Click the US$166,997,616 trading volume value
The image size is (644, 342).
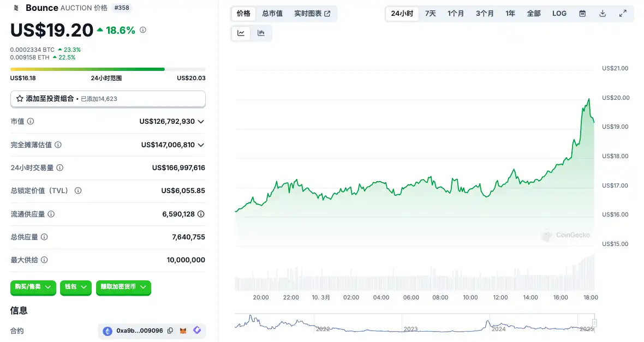[x=178, y=167]
